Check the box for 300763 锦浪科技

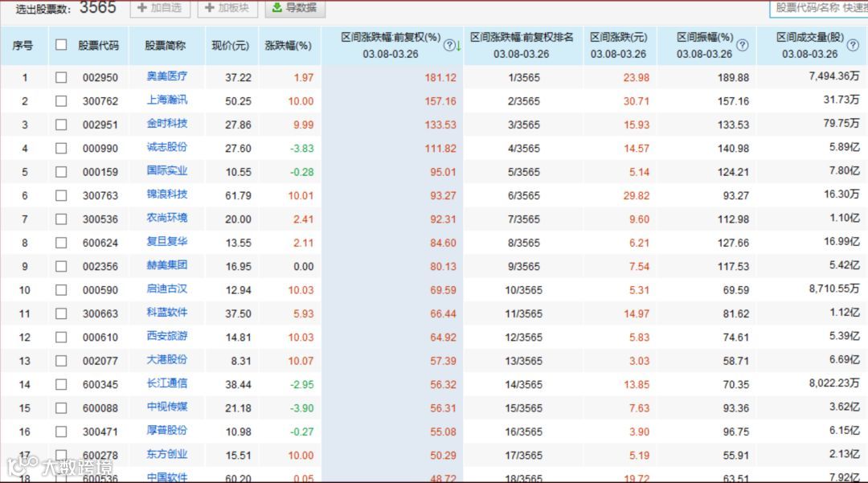click(x=61, y=196)
